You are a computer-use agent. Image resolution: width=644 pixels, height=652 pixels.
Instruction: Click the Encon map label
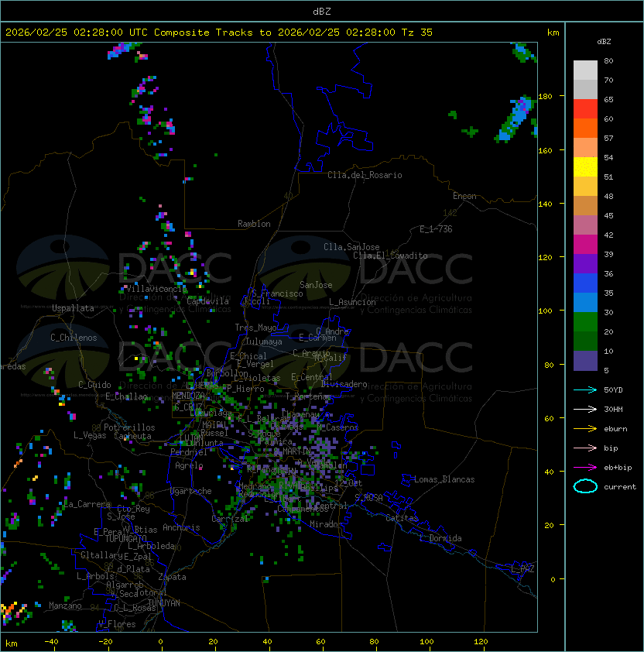coord(464,196)
